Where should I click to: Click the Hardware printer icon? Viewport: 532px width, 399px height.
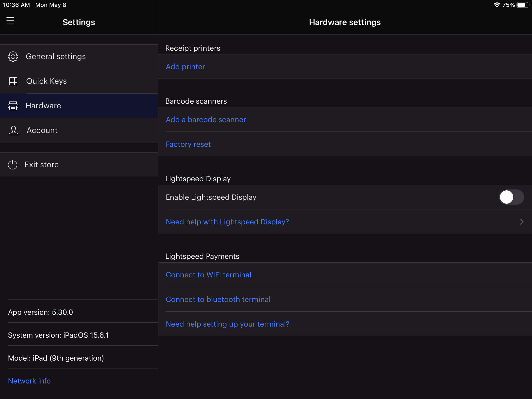13,106
